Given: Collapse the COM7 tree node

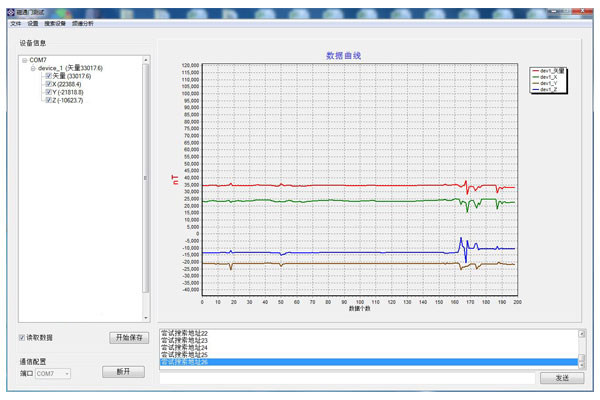Looking at the screenshot, I should pos(24,60).
